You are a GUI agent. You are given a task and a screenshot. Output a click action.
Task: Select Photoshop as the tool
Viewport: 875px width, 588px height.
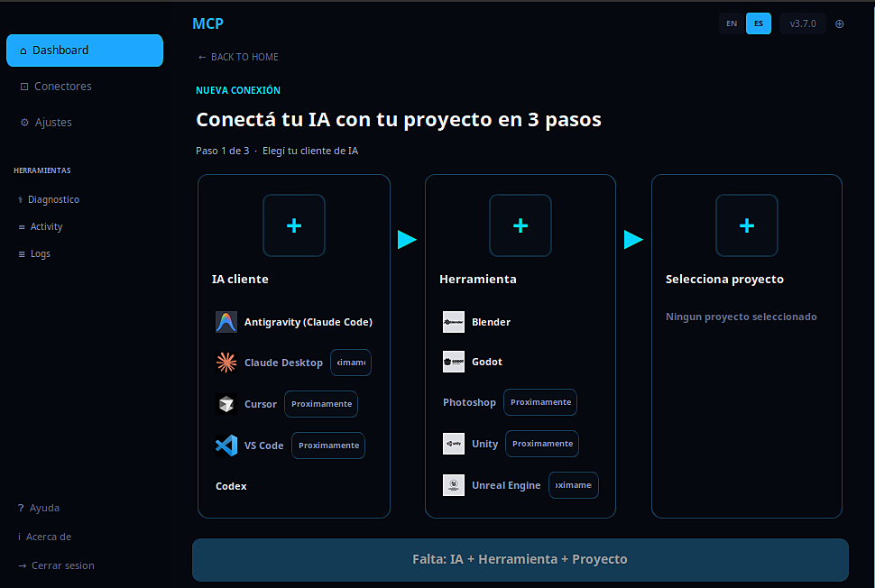(x=469, y=402)
